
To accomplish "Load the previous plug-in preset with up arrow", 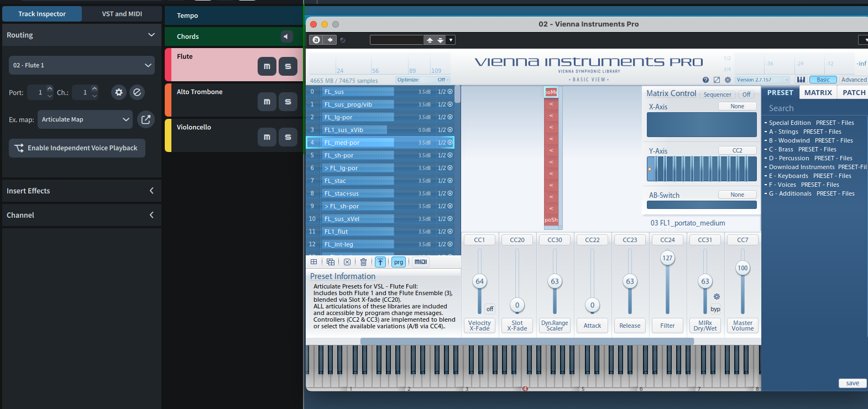I will [430, 40].
